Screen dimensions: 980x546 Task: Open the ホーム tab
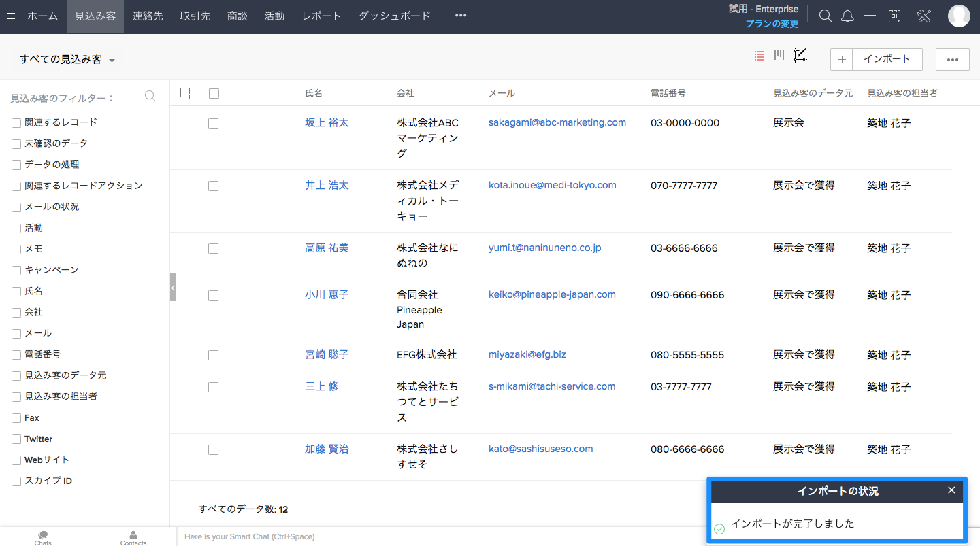[x=42, y=16]
